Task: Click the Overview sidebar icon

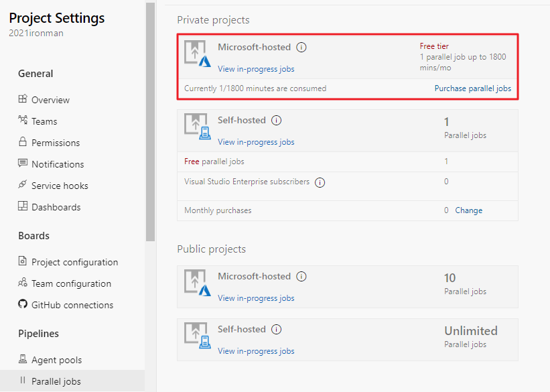Action: pyautogui.click(x=23, y=99)
